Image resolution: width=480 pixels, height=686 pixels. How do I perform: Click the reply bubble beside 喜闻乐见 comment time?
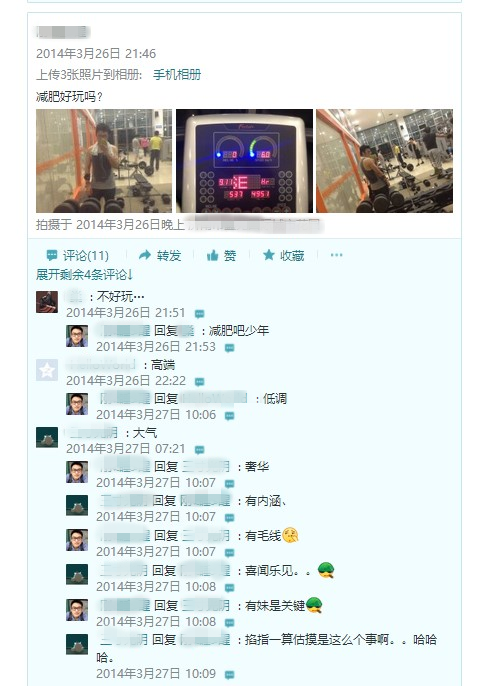tap(230, 588)
